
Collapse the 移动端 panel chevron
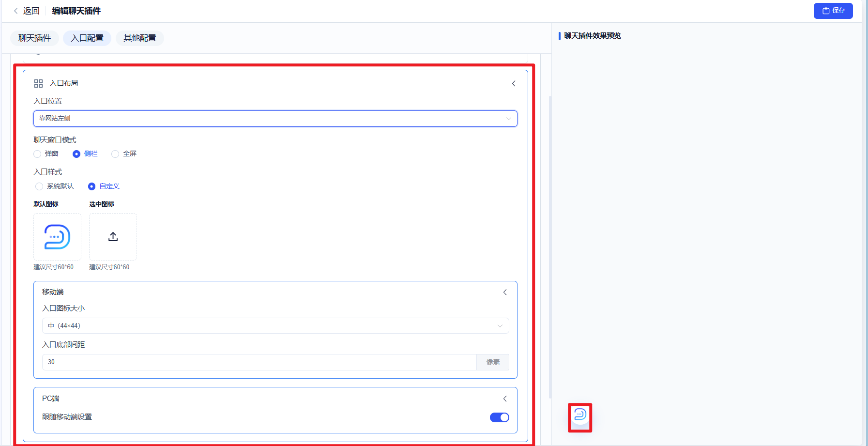pyautogui.click(x=505, y=292)
